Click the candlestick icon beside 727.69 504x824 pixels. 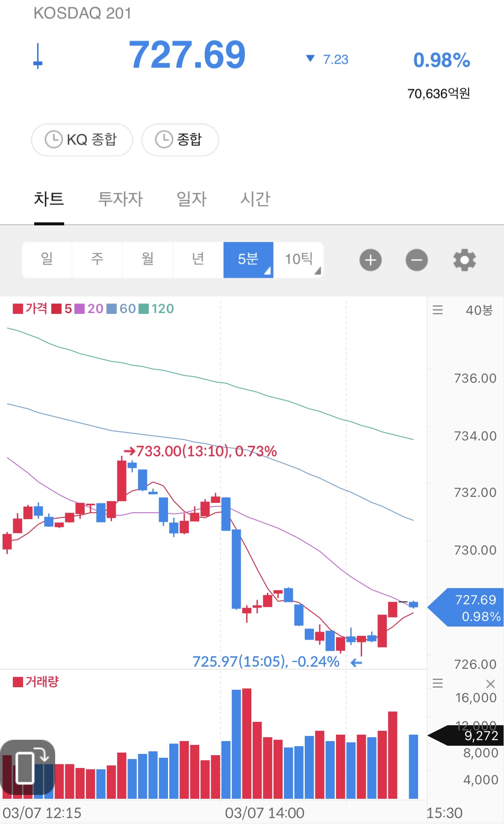coord(38,56)
